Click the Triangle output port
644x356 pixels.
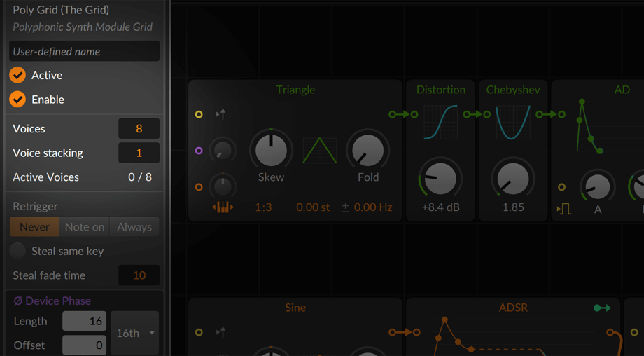click(x=393, y=114)
